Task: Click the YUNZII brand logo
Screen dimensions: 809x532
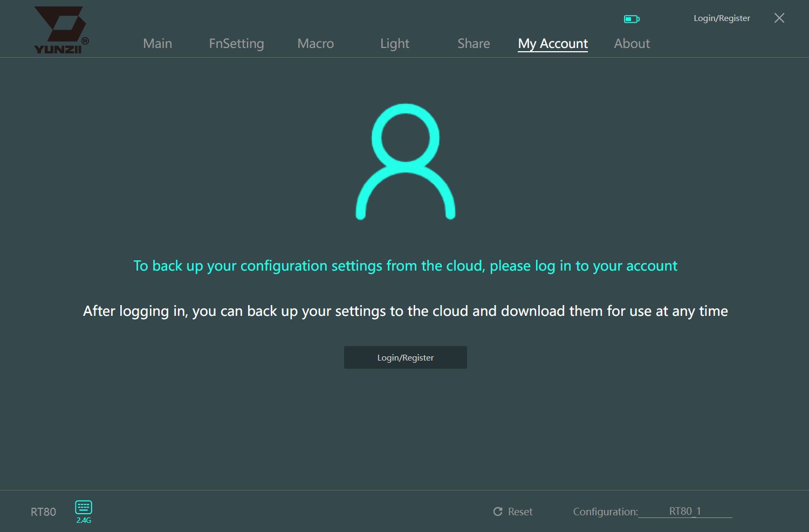Action: click(60, 30)
